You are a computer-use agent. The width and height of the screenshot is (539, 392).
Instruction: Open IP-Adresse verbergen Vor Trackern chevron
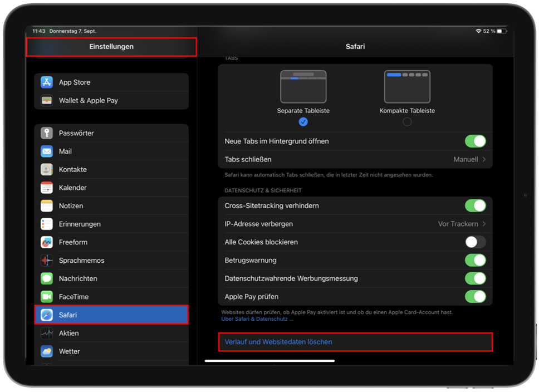(484, 224)
